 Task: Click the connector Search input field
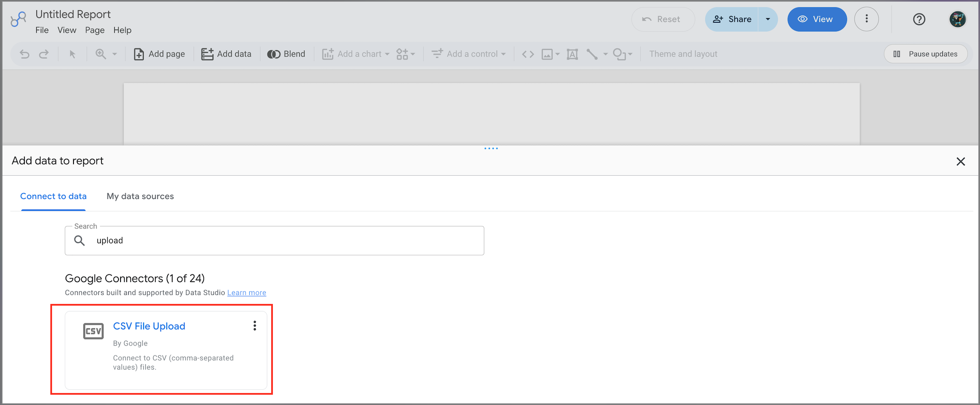[x=275, y=240]
